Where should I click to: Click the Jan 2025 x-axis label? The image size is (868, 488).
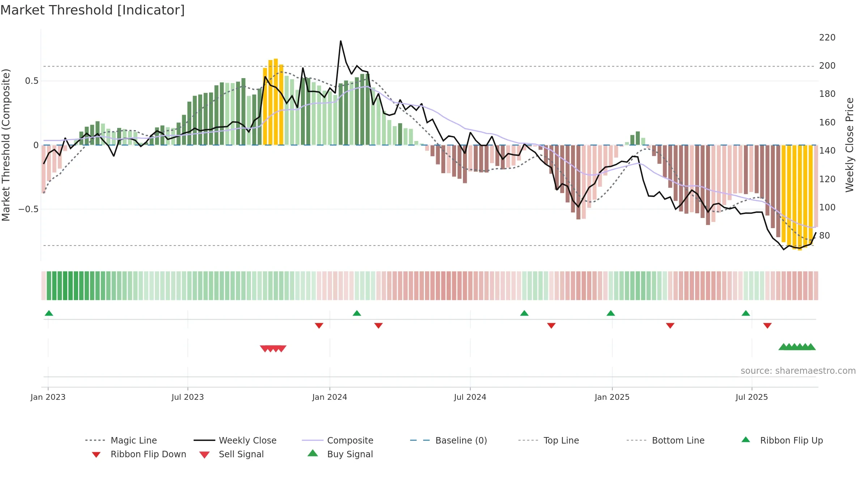click(612, 397)
